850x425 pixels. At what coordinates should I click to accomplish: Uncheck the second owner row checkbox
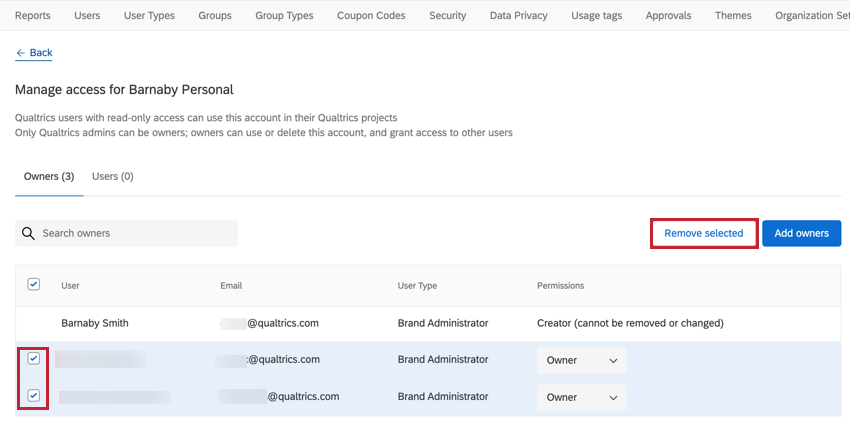coord(34,359)
